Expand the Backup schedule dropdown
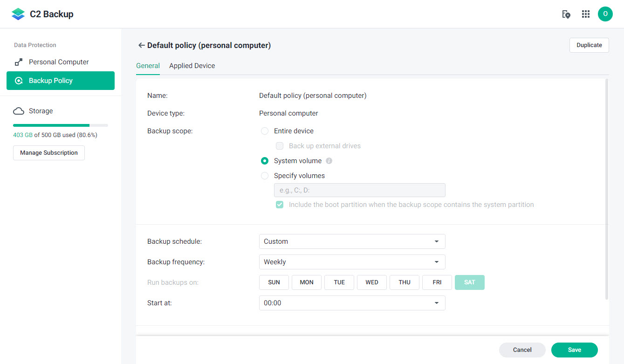The image size is (624, 364). [x=352, y=241]
